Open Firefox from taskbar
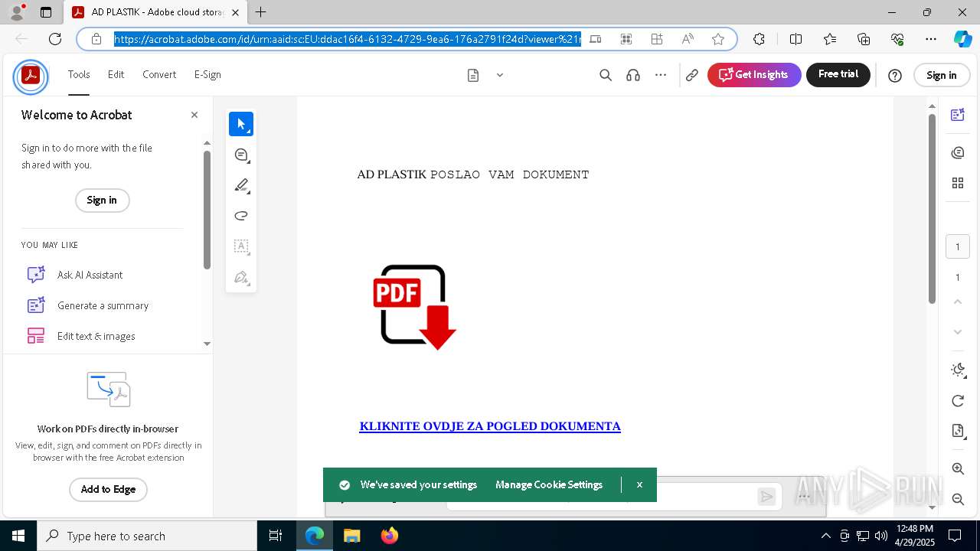This screenshot has height=551, width=980. (390, 536)
